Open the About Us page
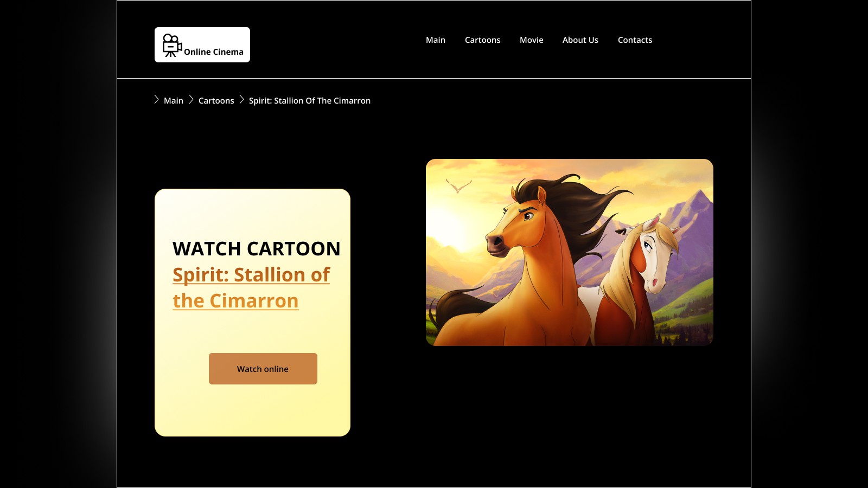The width and height of the screenshot is (868, 488). point(580,40)
